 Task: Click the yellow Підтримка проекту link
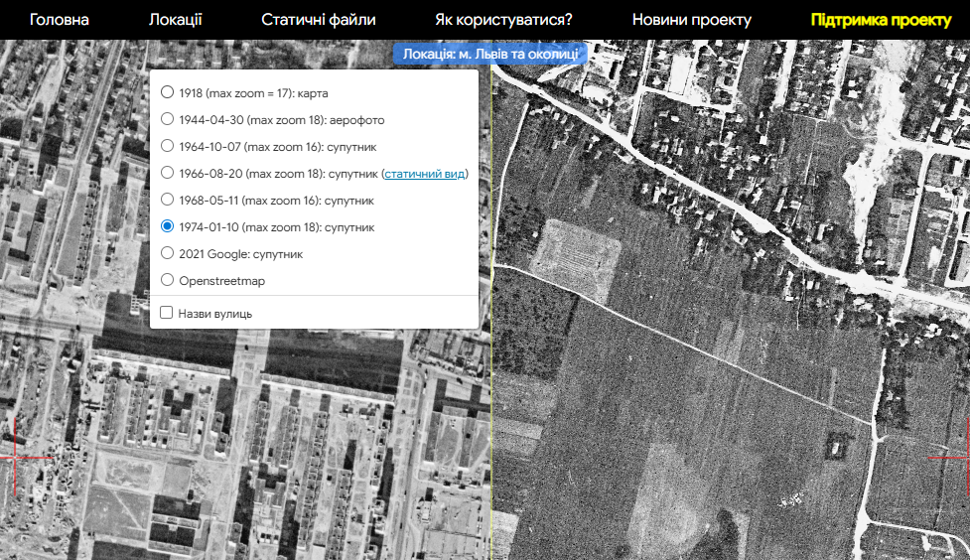pyautogui.click(x=881, y=20)
